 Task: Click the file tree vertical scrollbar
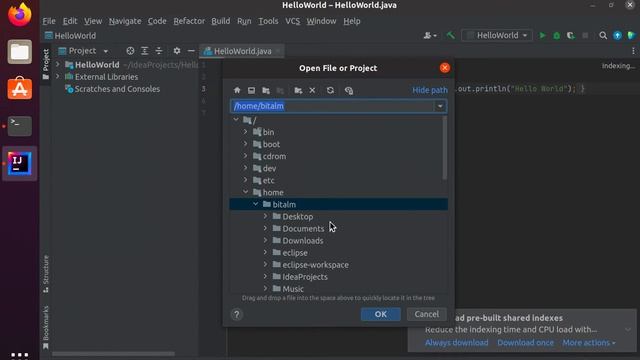(x=444, y=148)
